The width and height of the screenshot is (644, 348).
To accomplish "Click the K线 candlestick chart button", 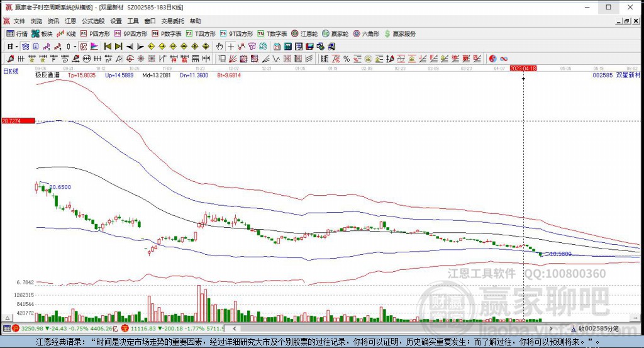I will coord(67,33).
